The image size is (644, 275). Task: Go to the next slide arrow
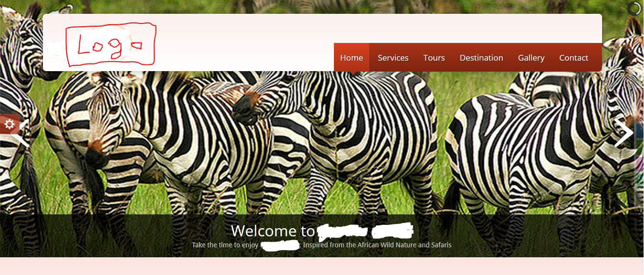[x=624, y=133]
